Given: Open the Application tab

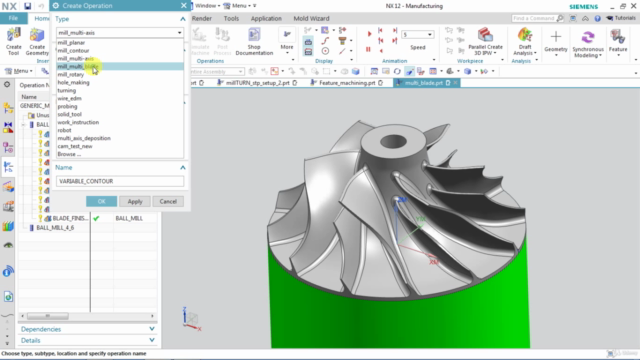Looking at the screenshot, I should coord(266,18).
